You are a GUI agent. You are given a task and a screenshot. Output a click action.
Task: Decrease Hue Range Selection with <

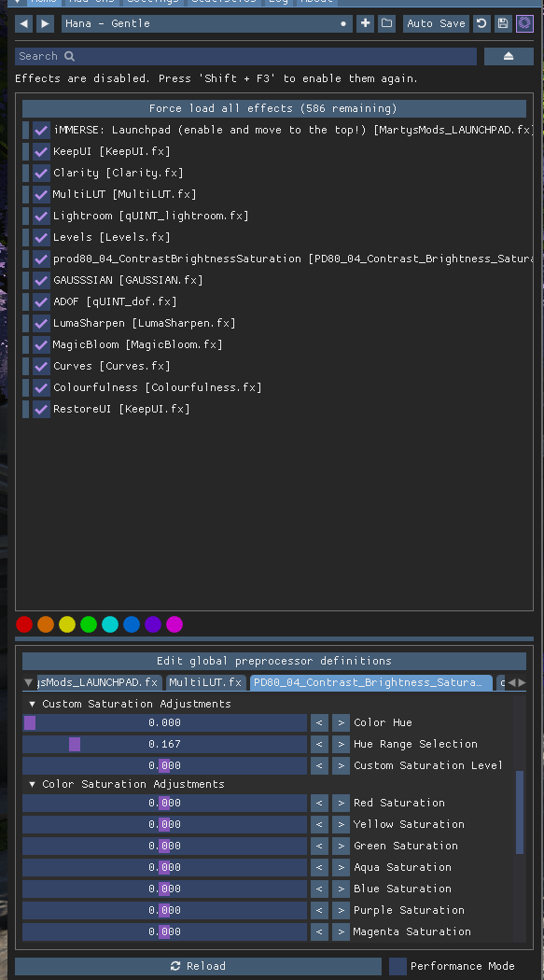click(319, 745)
